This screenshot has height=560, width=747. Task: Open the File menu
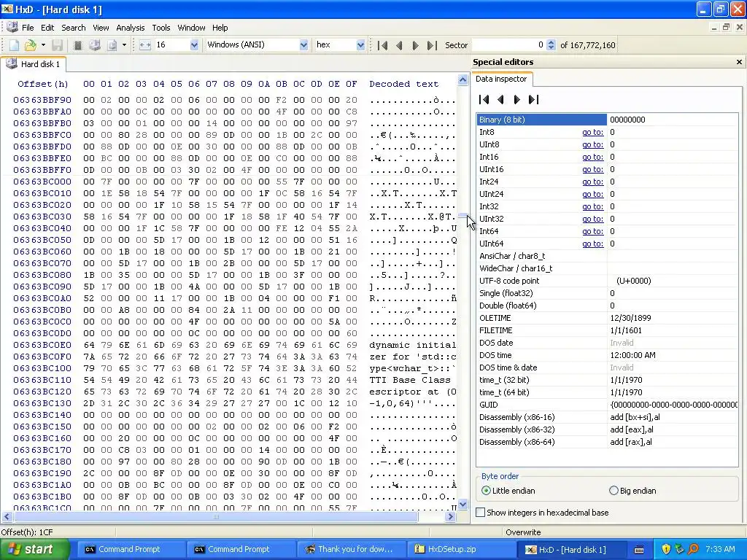click(x=28, y=28)
